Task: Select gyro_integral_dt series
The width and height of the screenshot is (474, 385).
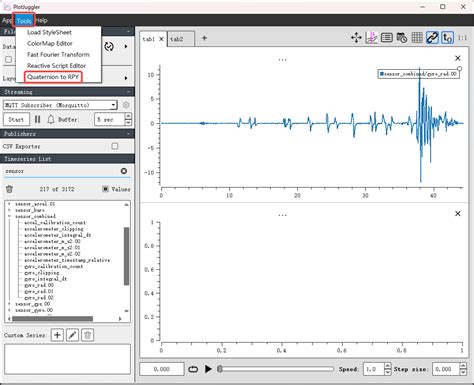Action: (46, 279)
